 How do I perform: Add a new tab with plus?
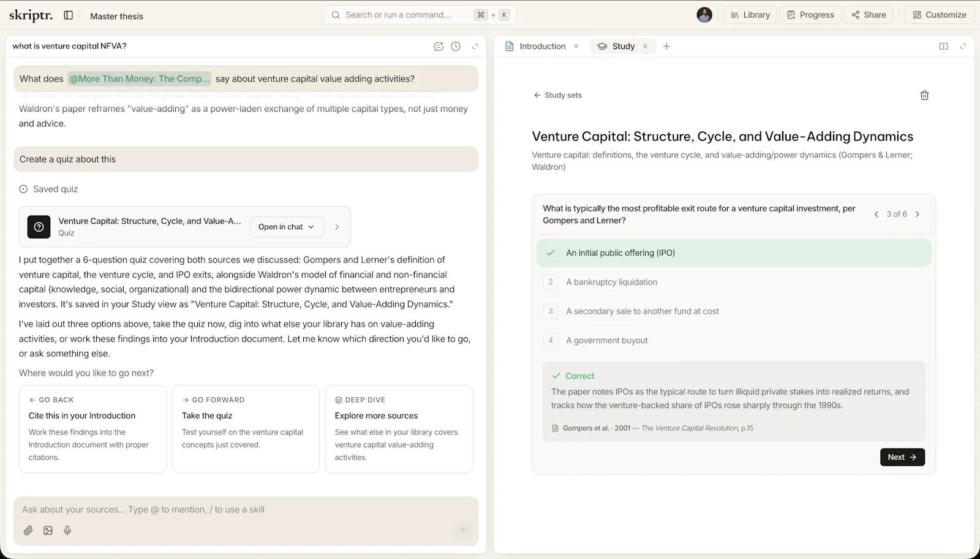(666, 46)
